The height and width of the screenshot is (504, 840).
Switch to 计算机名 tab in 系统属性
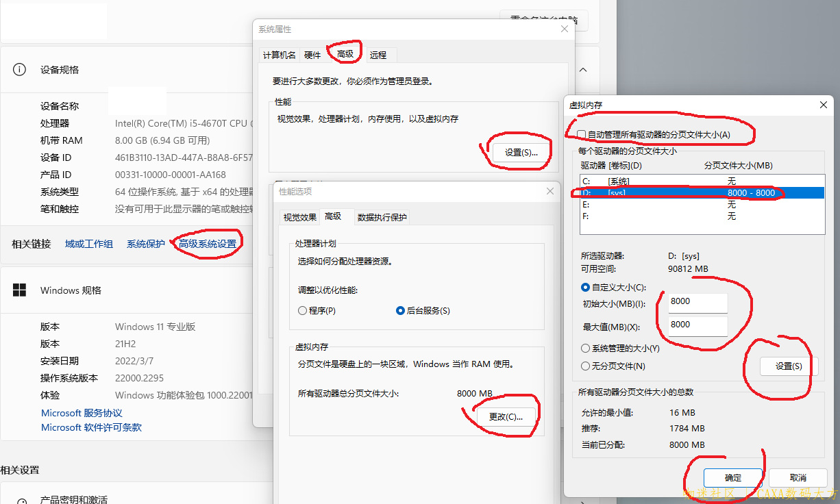[280, 55]
